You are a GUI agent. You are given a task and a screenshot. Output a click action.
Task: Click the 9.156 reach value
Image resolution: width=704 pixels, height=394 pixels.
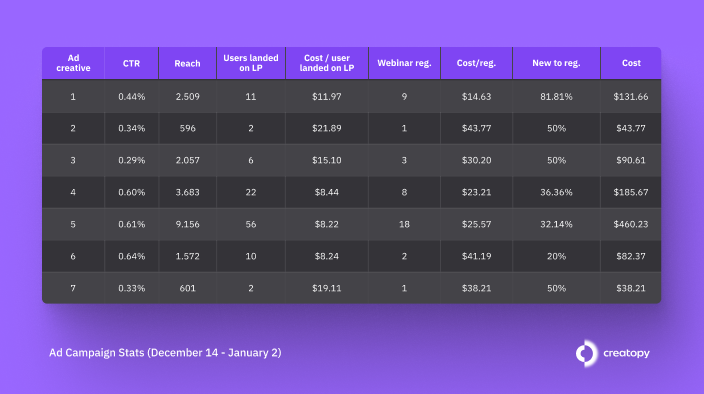(187, 224)
